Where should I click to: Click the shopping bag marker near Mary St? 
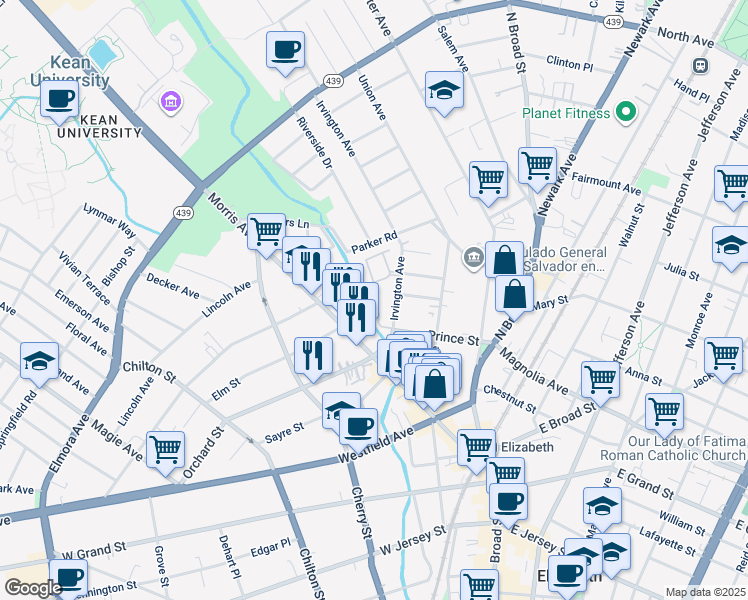(x=514, y=295)
